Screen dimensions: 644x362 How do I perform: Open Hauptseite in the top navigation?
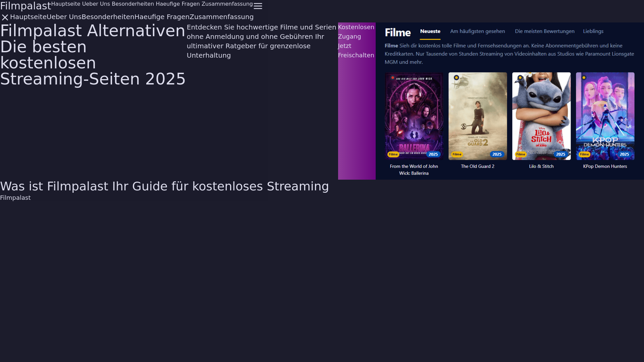[66, 4]
